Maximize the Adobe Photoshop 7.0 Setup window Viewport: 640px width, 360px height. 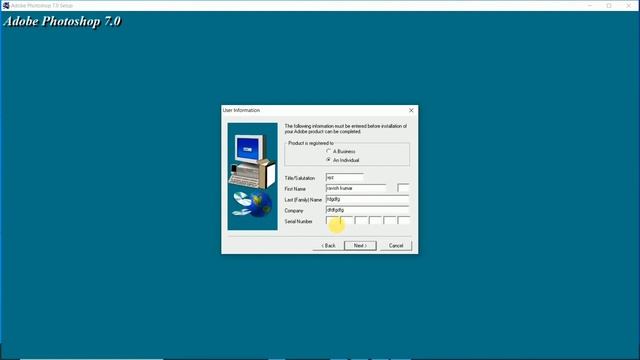pyautogui.click(x=609, y=6)
